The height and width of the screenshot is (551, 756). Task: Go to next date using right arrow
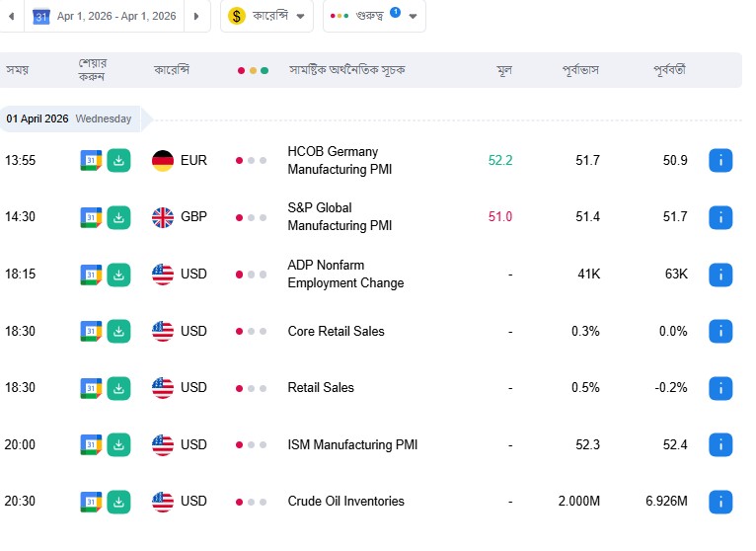(x=196, y=16)
